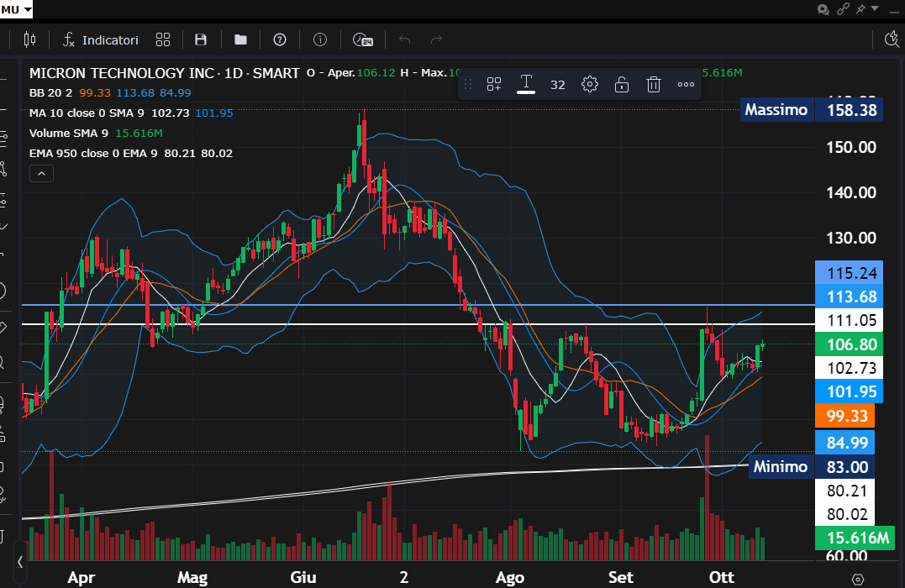Image resolution: width=905 pixels, height=588 pixels.
Task: Open the indicator templates grid icon
Action: pos(163,39)
